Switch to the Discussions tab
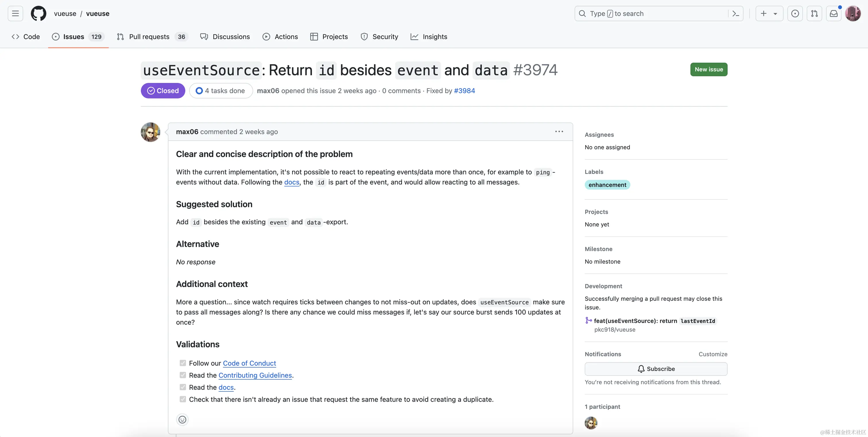This screenshot has height=437, width=868. pos(225,36)
